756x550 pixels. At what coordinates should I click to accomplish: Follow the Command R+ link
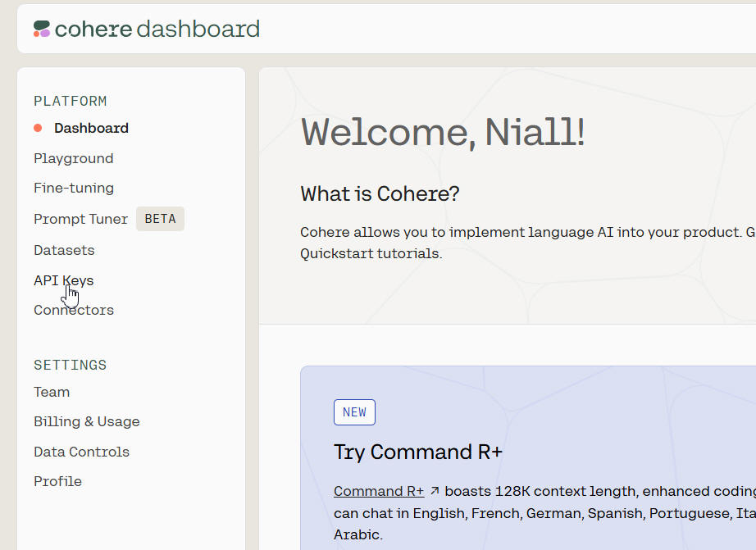point(379,491)
